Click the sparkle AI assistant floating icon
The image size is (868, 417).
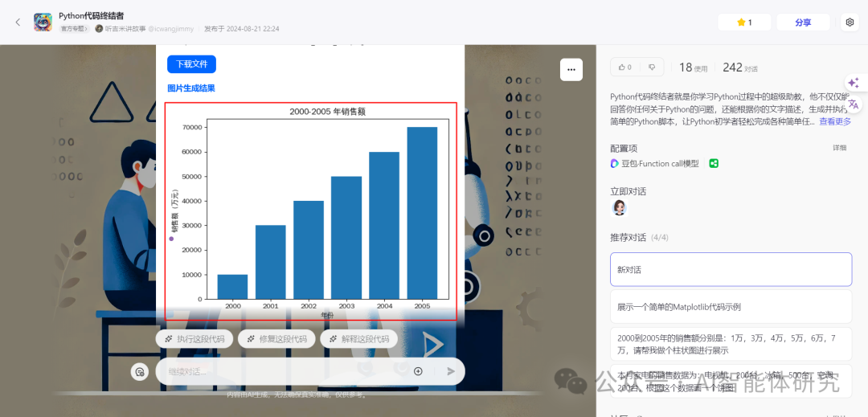pos(854,83)
